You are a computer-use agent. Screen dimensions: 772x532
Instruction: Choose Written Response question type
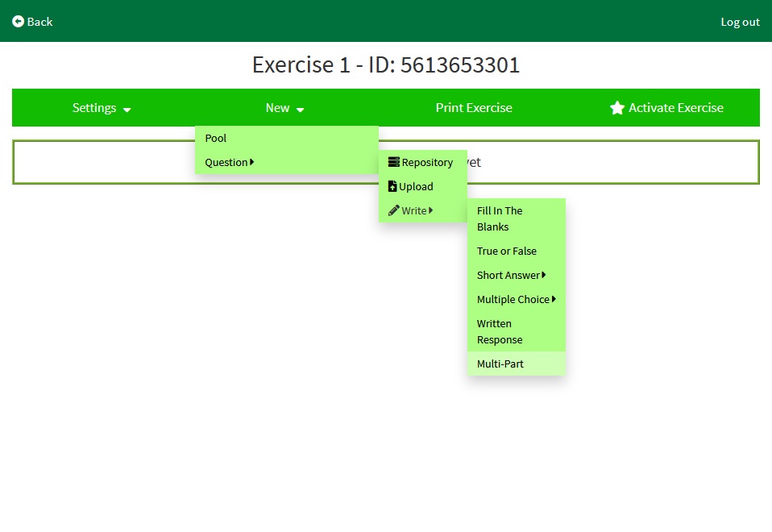click(x=500, y=331)
